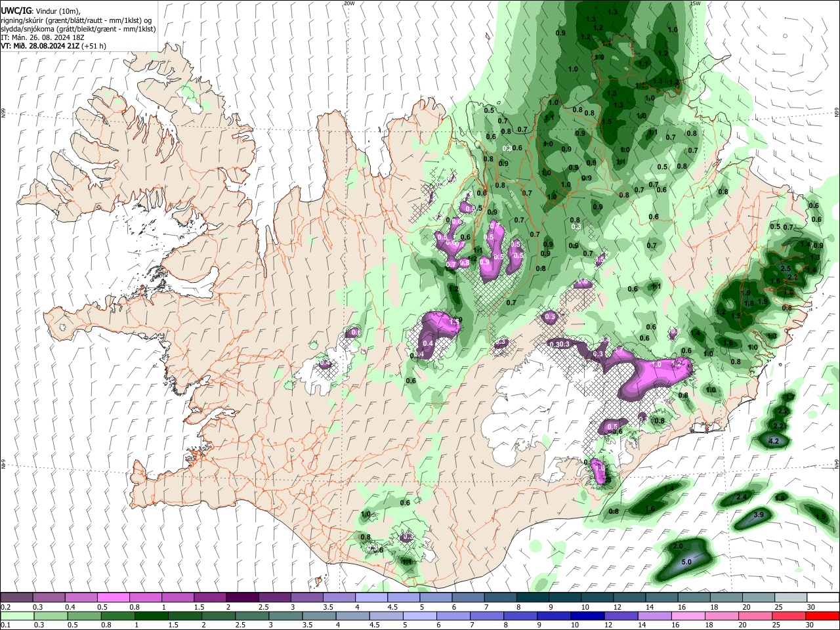Click the pale lavender 4–4.5 swatch in upper legend row

point(371,598)
